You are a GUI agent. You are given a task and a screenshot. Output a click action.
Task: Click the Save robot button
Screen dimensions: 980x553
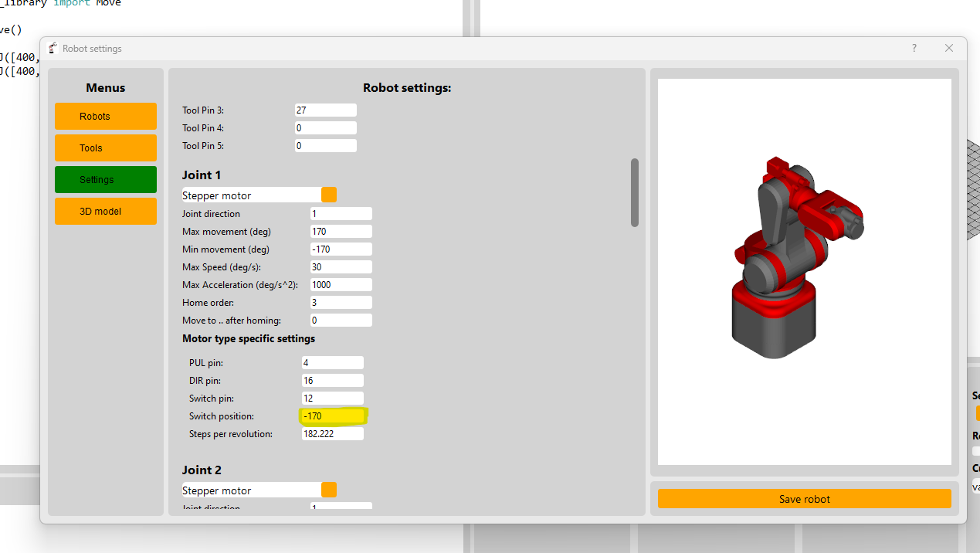tap(804, 498)
